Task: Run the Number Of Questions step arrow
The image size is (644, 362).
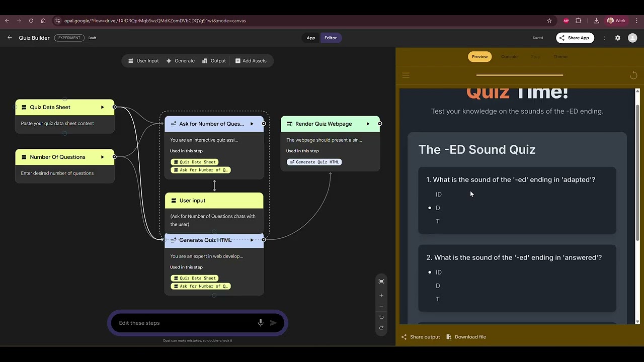Action: (x=103, y=157)
